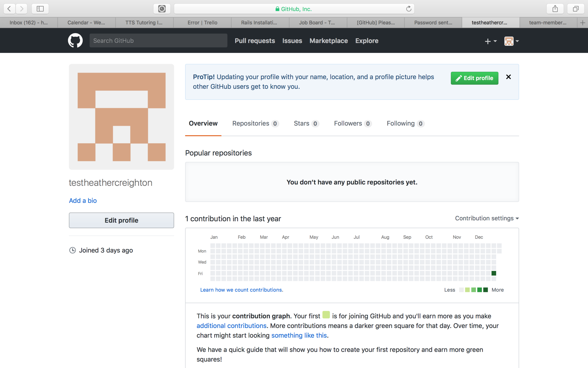The width and height of the screenshot is (588, 368).
Task: Switch to the Inbox (162) browser tab
Action: tap(29, 23)
